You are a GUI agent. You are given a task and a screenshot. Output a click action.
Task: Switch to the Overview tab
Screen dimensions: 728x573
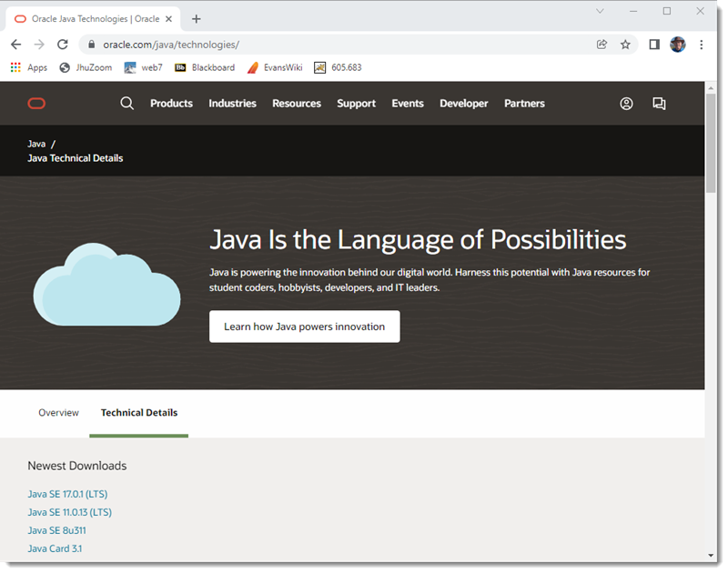[x=58, y=412]
